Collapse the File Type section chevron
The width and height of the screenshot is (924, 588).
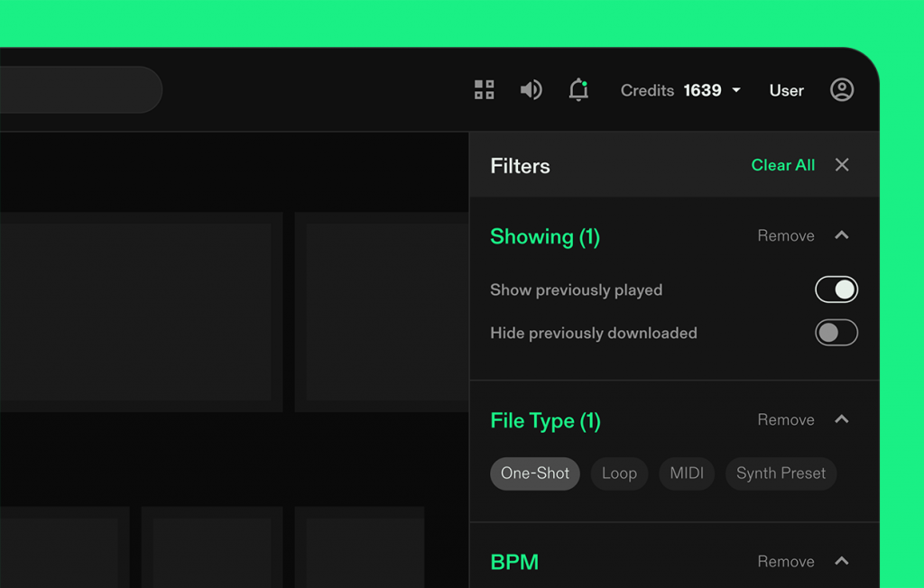(842, 419)
